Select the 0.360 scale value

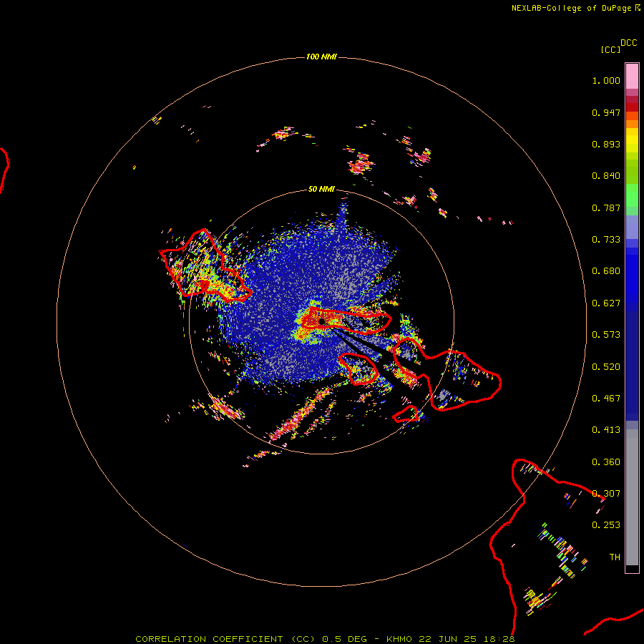606,462
